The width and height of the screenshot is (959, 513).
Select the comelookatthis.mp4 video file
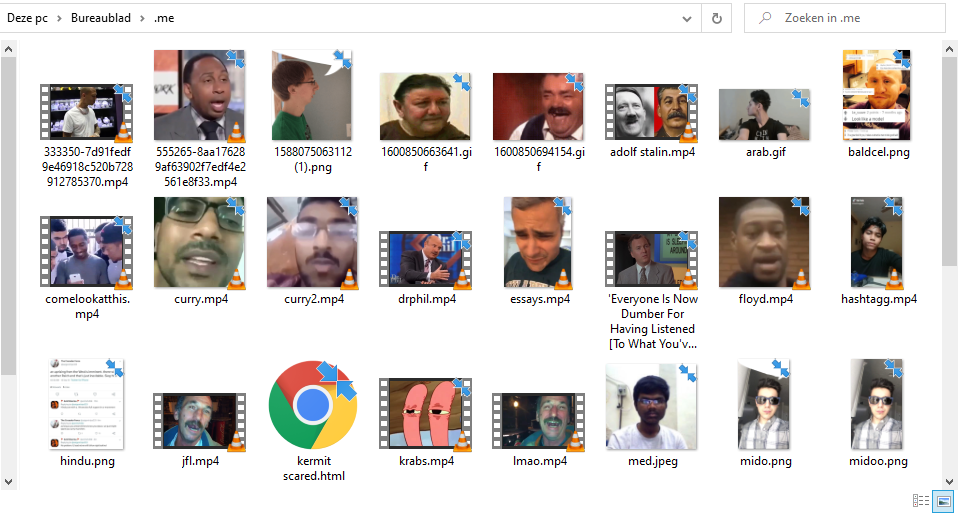click(x=87, y=252)
